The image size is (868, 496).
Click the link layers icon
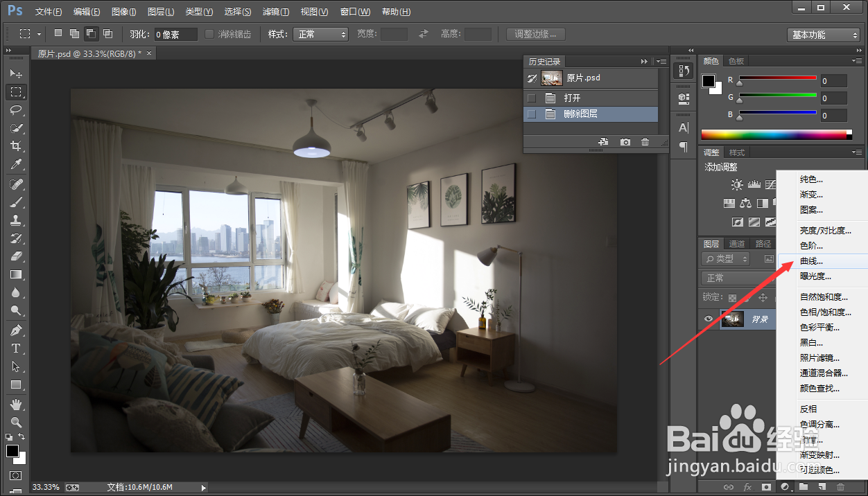729,488
